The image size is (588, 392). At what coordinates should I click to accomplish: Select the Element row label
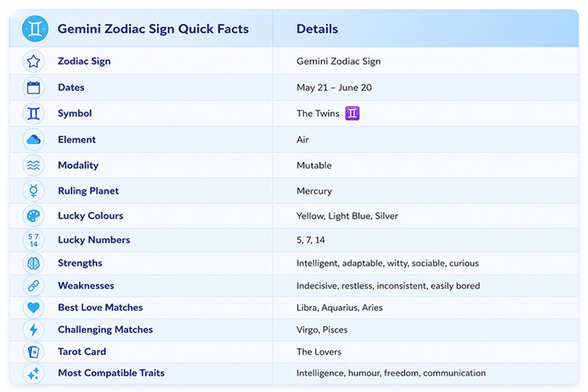[77, 140]
